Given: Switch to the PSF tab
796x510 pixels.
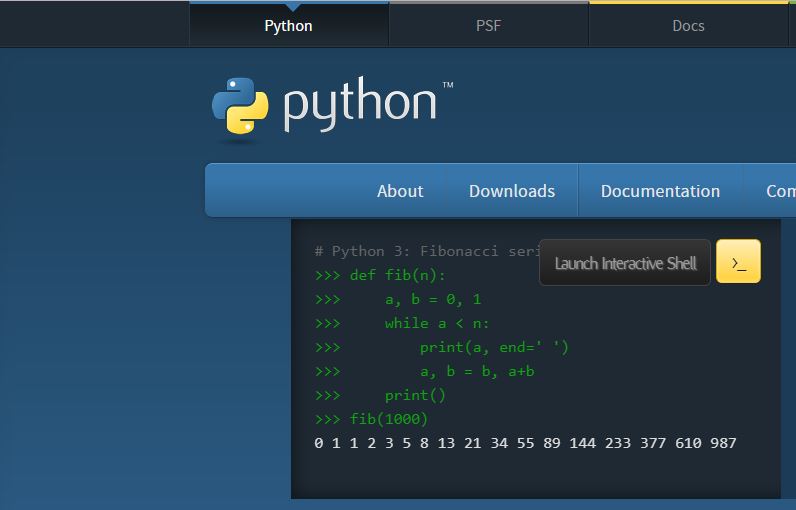Looking at the screenshot, I should tap(488, 25).
